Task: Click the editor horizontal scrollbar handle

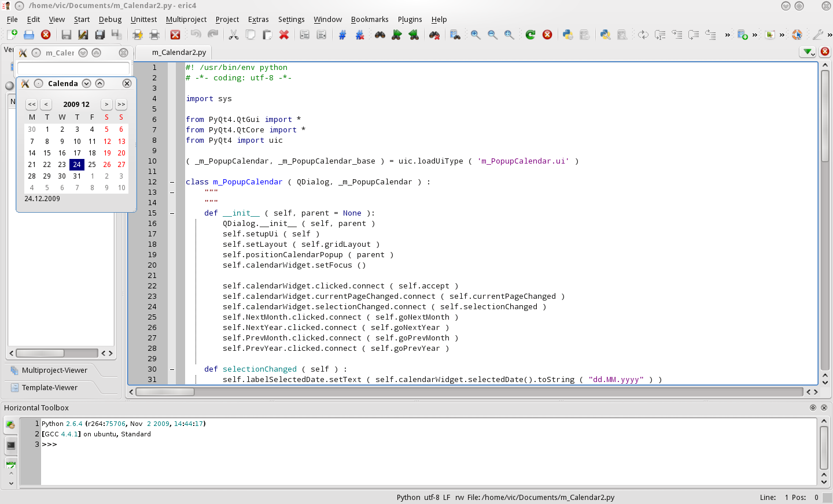Action: point(165,392)
